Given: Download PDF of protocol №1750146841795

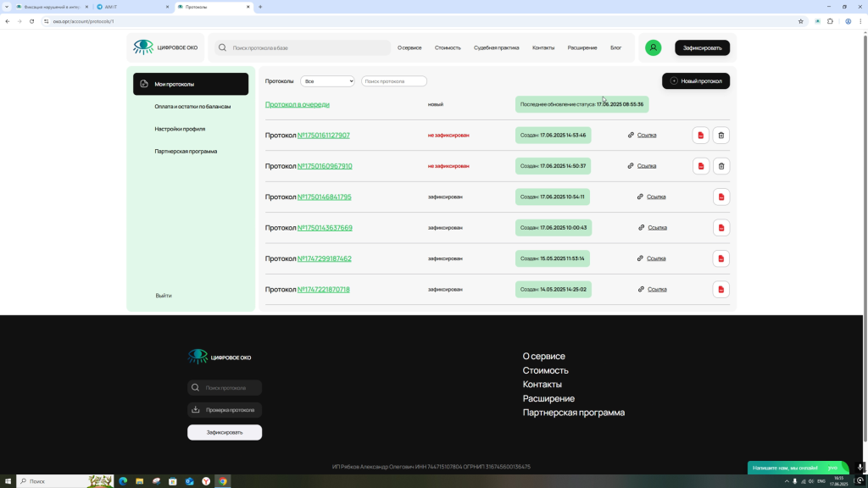Looking at the screenshot, I should point(721,197).
